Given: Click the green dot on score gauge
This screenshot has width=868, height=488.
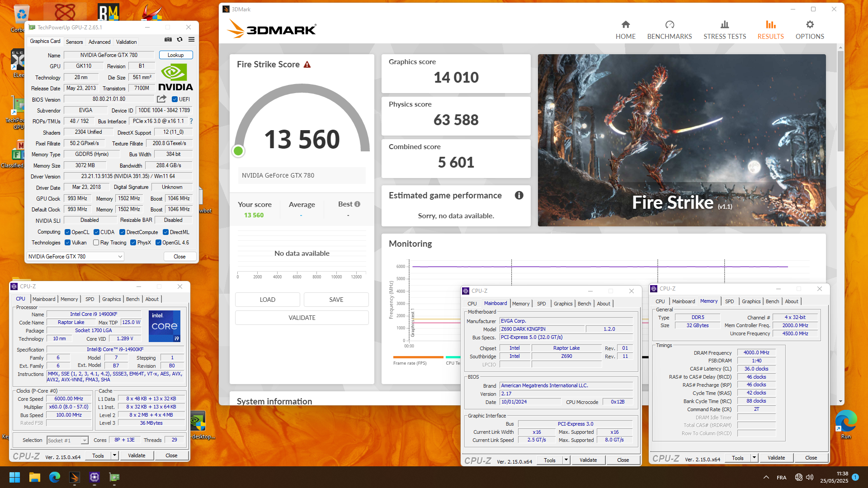Looking at the screenshot, I should (238, 151).
